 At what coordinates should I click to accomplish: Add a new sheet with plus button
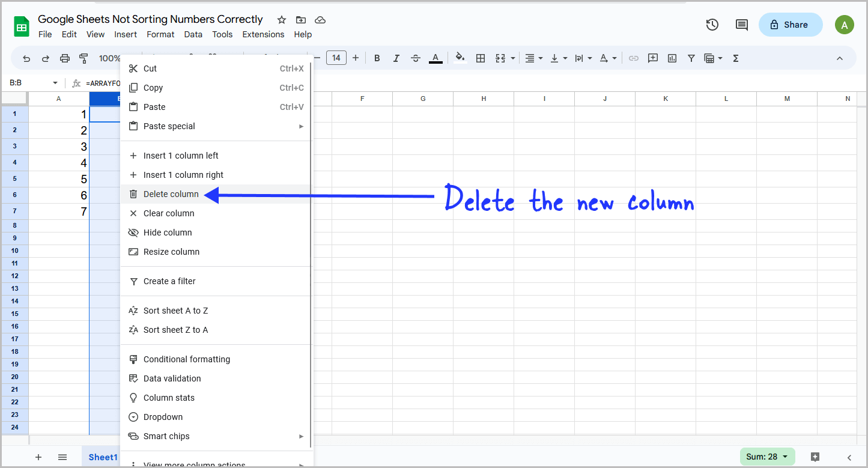pos(38,457)
